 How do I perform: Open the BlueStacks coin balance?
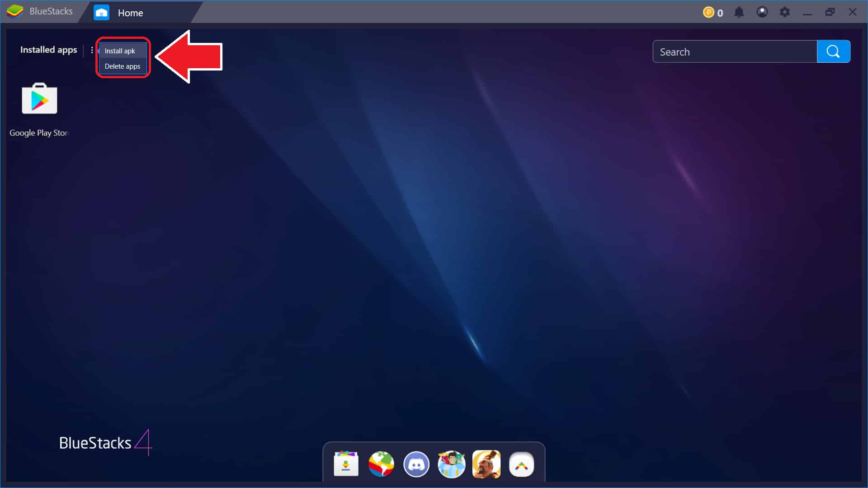(x=713, y=13)
